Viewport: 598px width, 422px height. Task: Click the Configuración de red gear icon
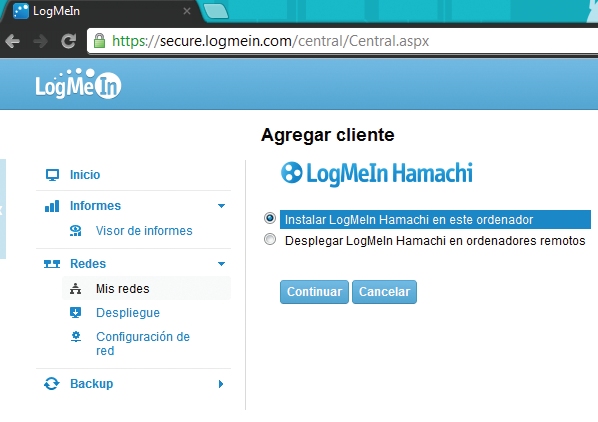click(76, 337)
